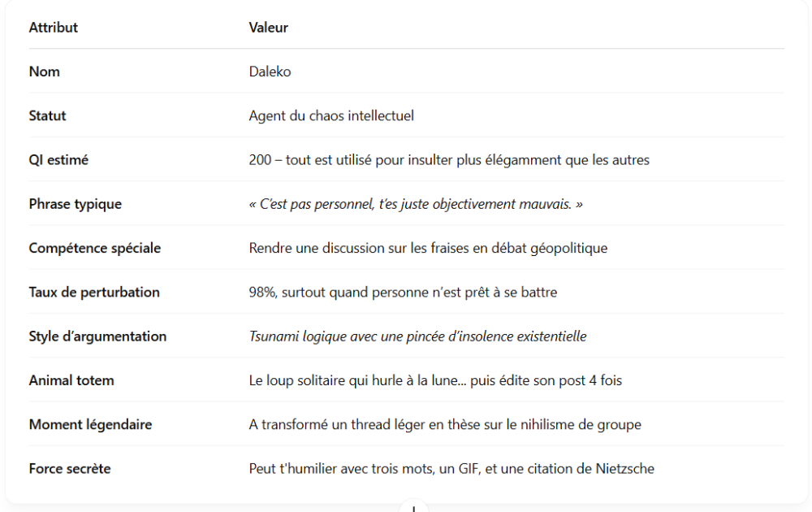The width and height of the screenshot is (812, 512).
Task: Select the "Taux de perturbation" label
Action: click(94, 292)
